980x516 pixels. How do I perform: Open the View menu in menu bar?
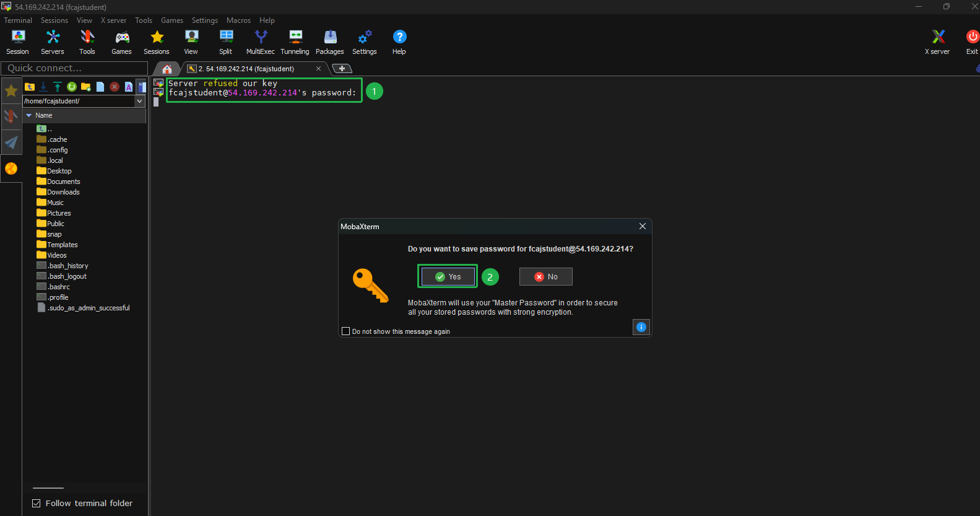(x=84, y=20)
